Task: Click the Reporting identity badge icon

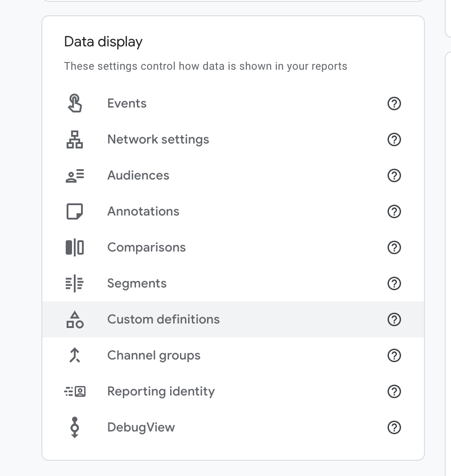Action: click(75, 391)
